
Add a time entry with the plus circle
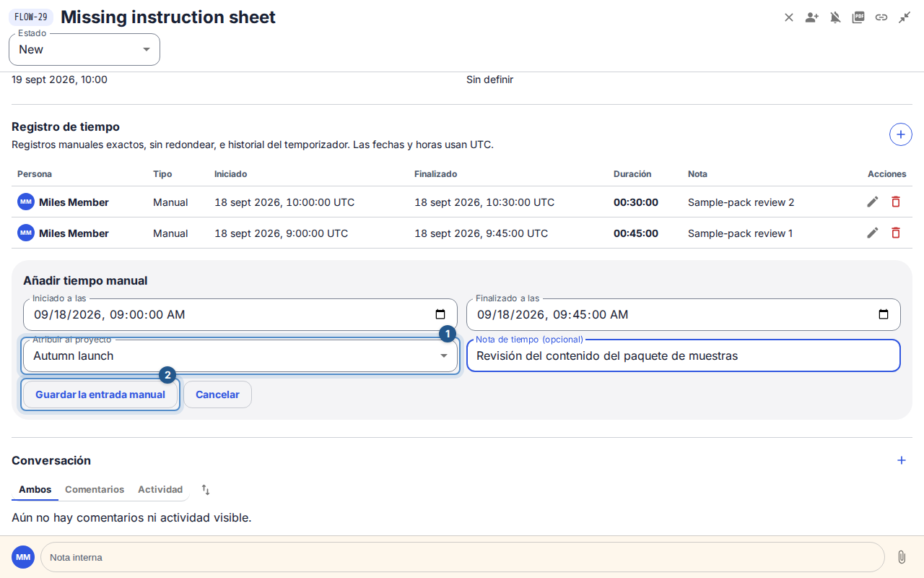[x=901, y=134]
